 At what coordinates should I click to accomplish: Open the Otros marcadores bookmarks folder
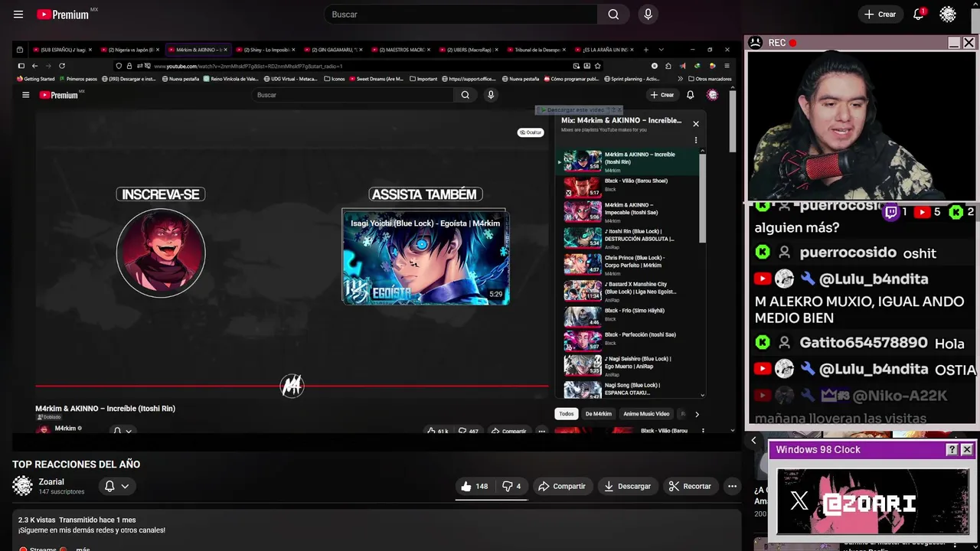pyautogui.click(x=710, y=79)
